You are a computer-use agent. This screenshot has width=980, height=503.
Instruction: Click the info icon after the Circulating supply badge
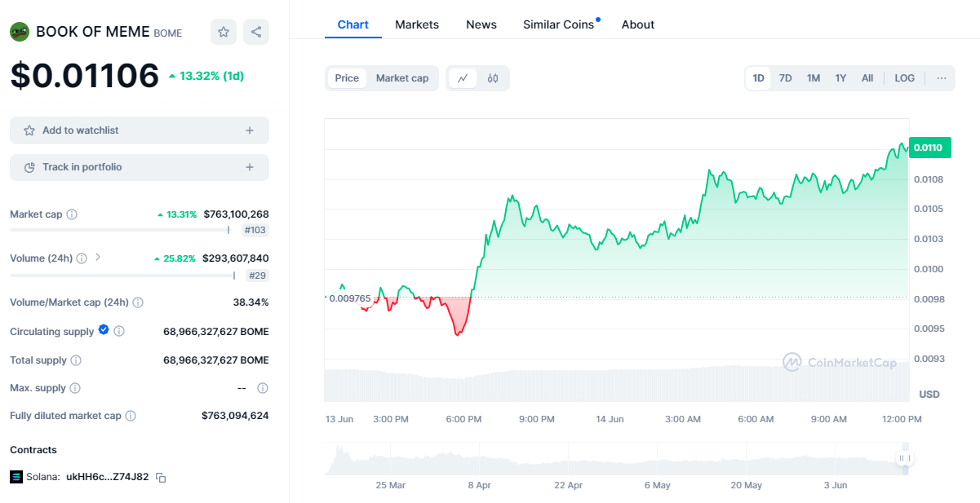119,331
